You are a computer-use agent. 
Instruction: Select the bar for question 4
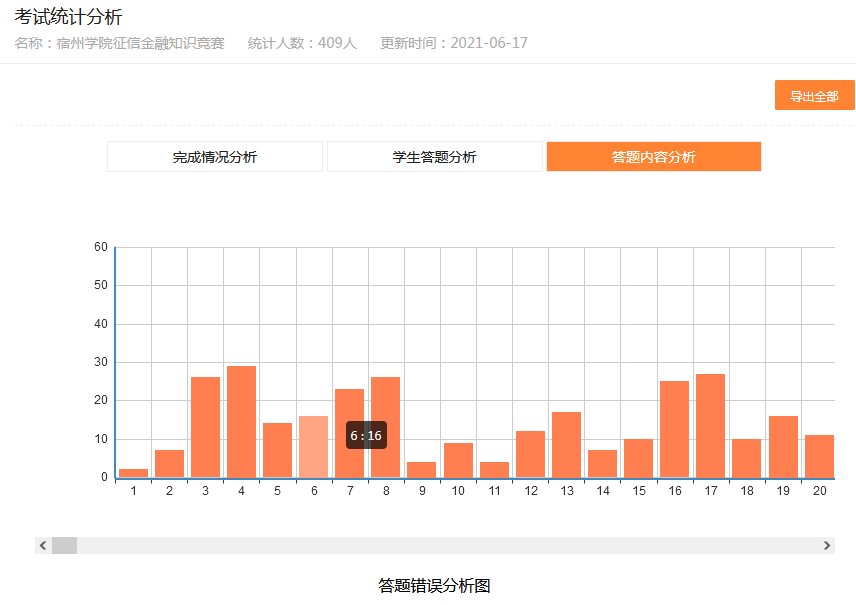[x=241, y=422]
